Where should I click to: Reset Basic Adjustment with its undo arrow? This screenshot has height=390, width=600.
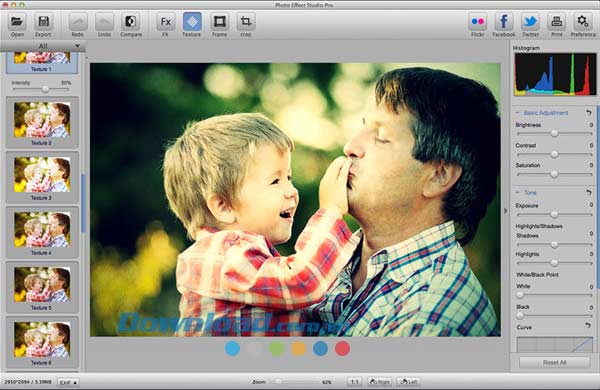tap(589, 113)
